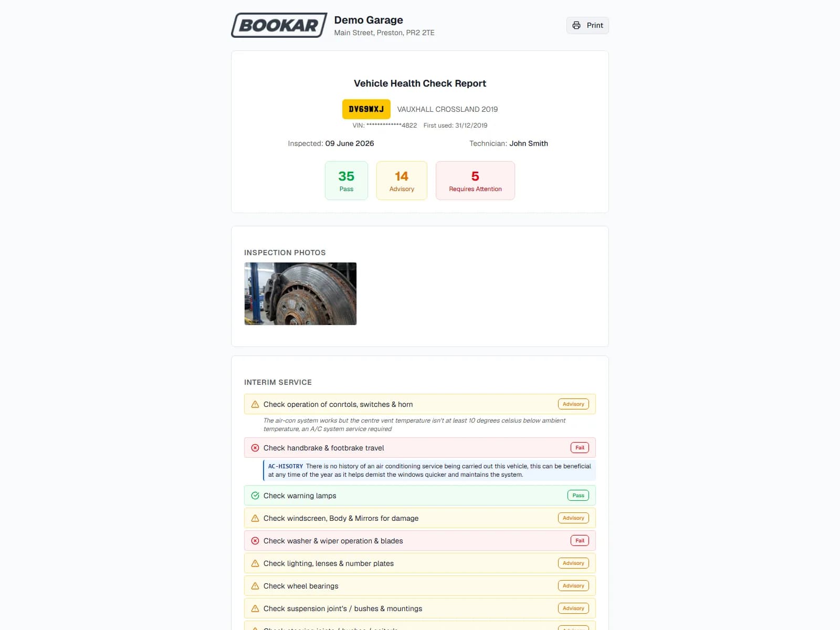Click 'Check lighting, lenses & number plates' text
The image size is (840, 630).
[x=329, y=563]
